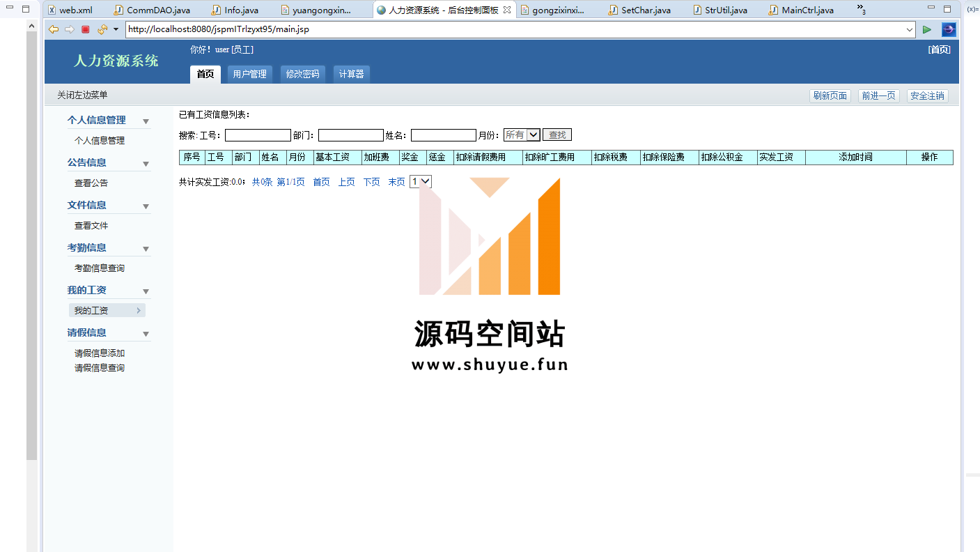980x552 pixels.
Task: Stop page loading with the red square icon
Action: [x=86, y=29]
